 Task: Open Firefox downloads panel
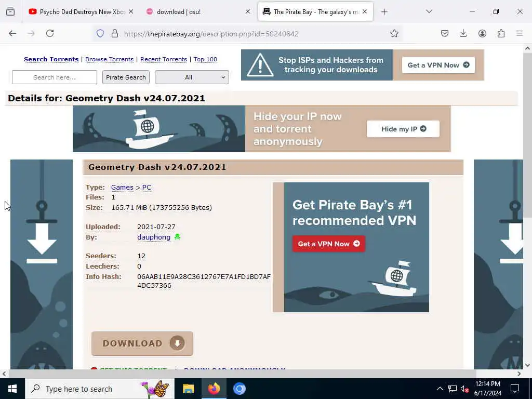point(463,33)
